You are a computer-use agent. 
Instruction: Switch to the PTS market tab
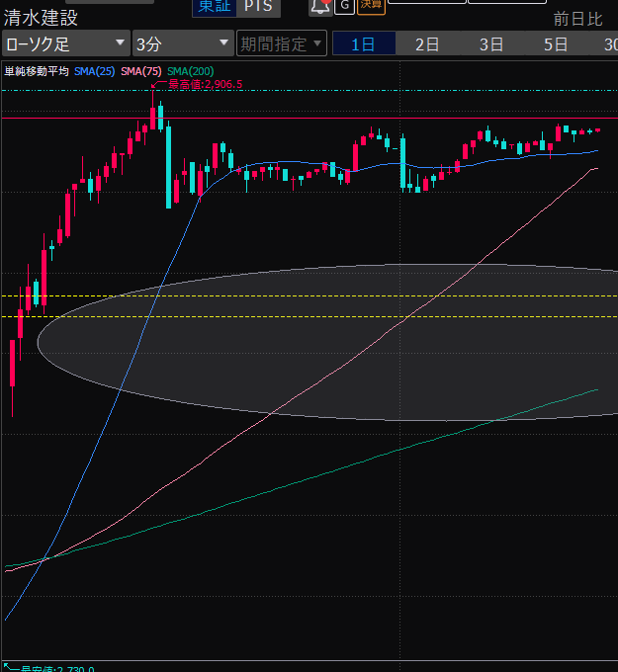[259, 7]
